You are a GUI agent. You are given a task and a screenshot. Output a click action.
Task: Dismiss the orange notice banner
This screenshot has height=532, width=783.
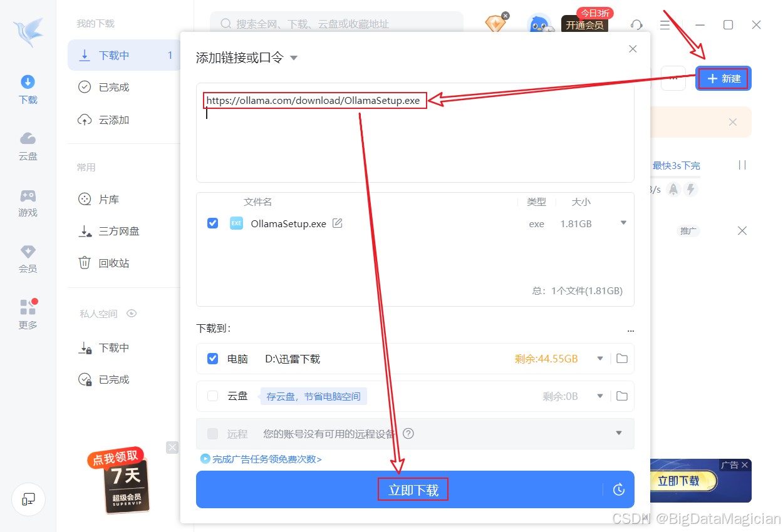coord(733,122)
